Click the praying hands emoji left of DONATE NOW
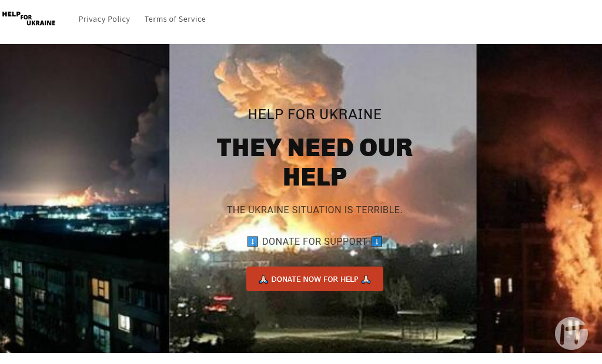This screenshot has width=602, height=364. coord(263,279)
